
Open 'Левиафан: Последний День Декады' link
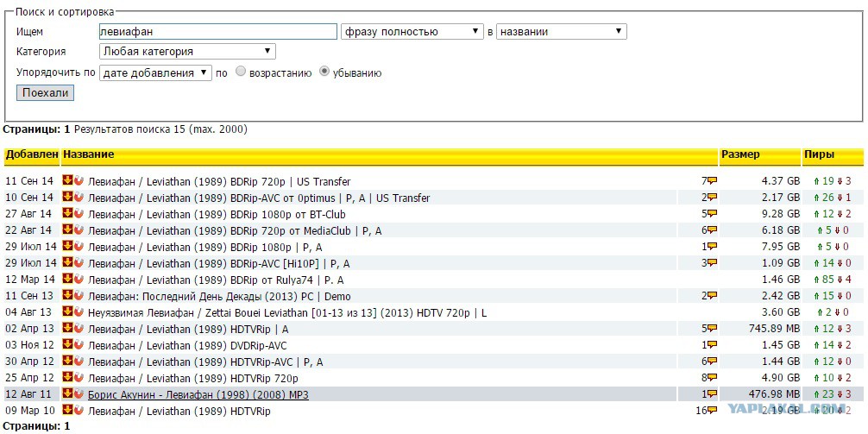coord(219,297)
